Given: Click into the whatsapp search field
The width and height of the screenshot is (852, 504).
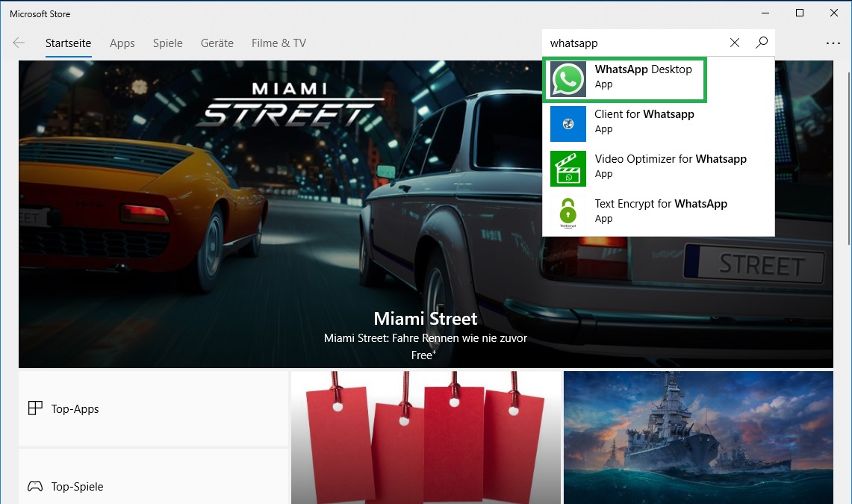Looking at the screenshot, I should 635,43.
